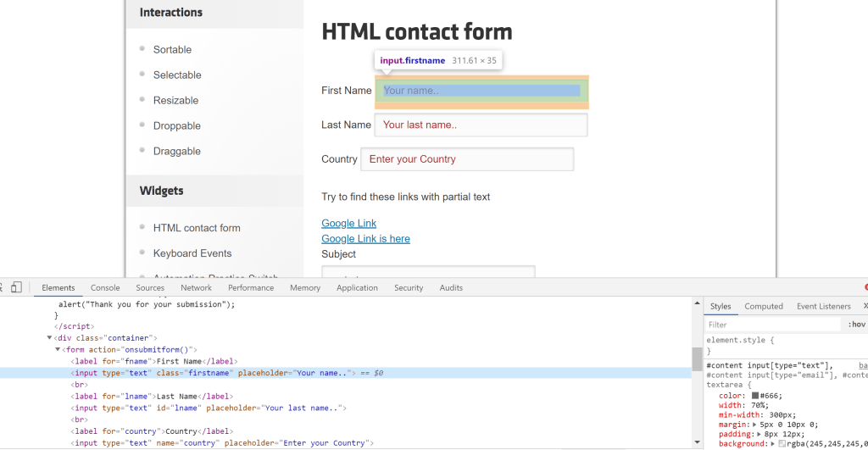The height and width of the screenshot is (450, 868).
Task: Expand the padding shorthand property
Action: pyautogui.click(x=759, y=434)
